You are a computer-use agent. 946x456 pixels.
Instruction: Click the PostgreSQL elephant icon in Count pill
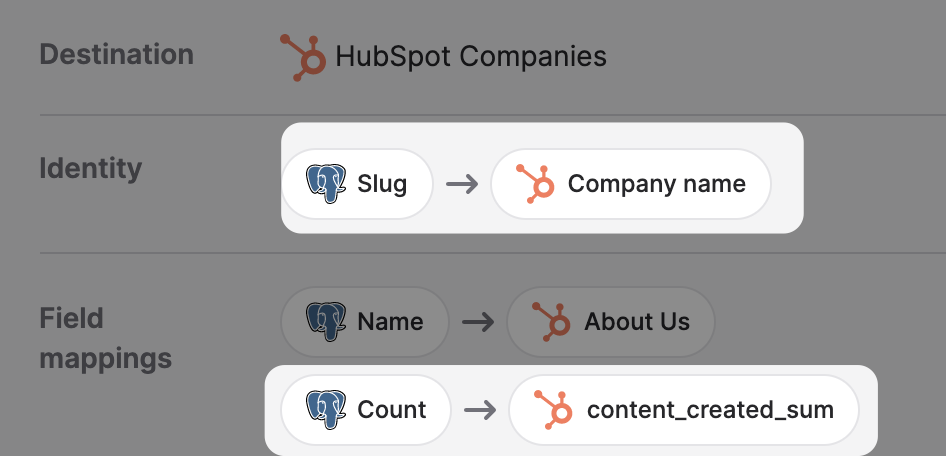click(326, 410)
